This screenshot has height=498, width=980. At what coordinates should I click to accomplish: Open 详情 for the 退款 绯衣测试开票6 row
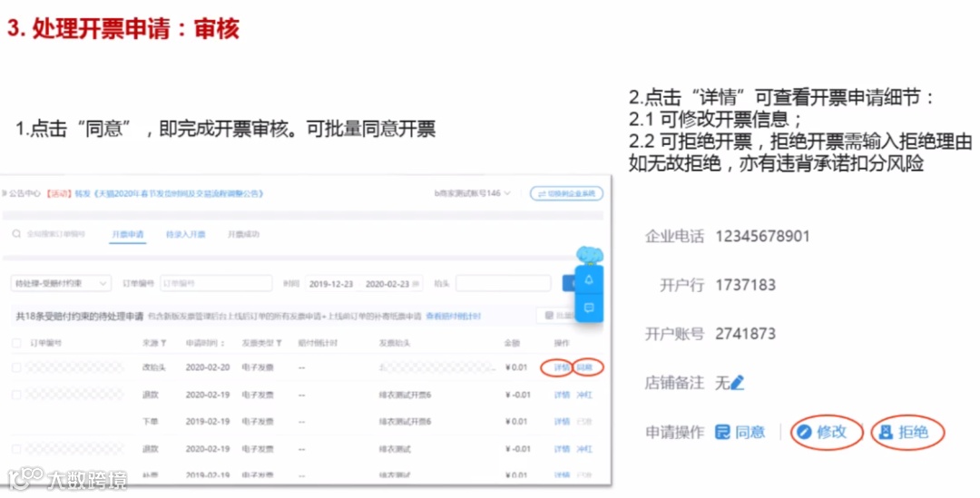click(562, 395)
